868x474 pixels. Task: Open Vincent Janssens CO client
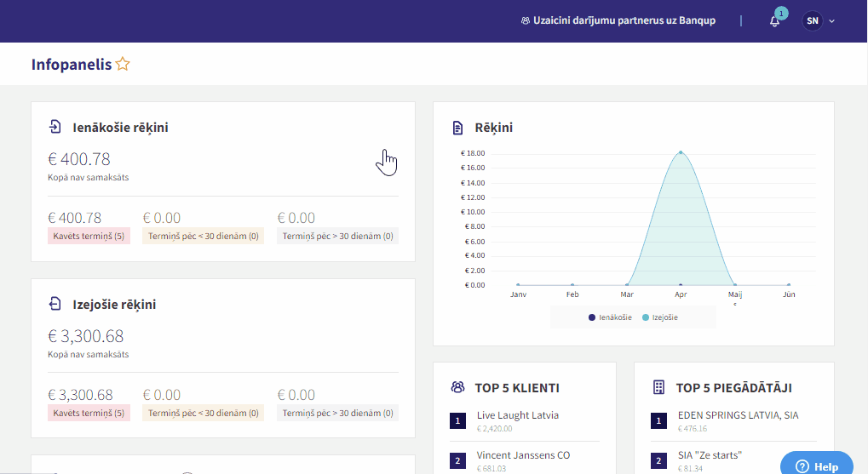(523, 455)
